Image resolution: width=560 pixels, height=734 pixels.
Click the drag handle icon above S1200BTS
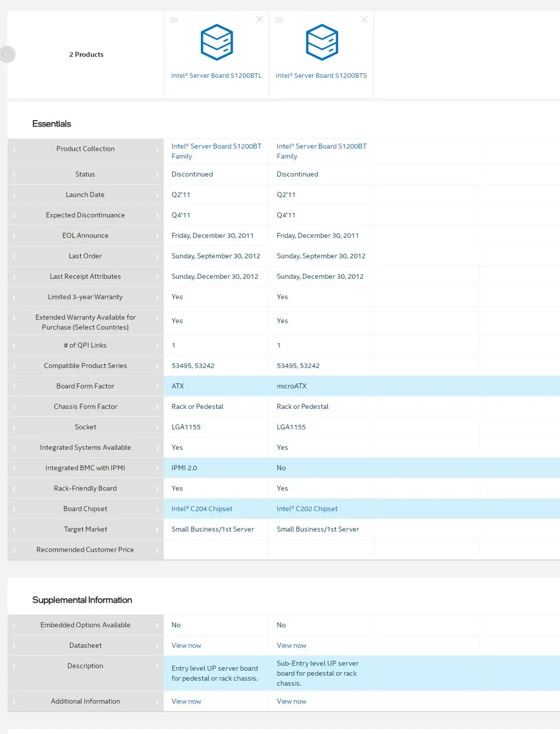pos(279,20)
